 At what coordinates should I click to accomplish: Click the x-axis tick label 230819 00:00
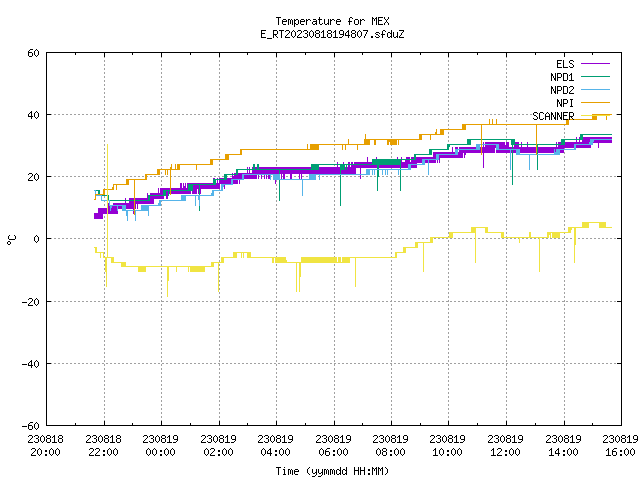(160, 446)
